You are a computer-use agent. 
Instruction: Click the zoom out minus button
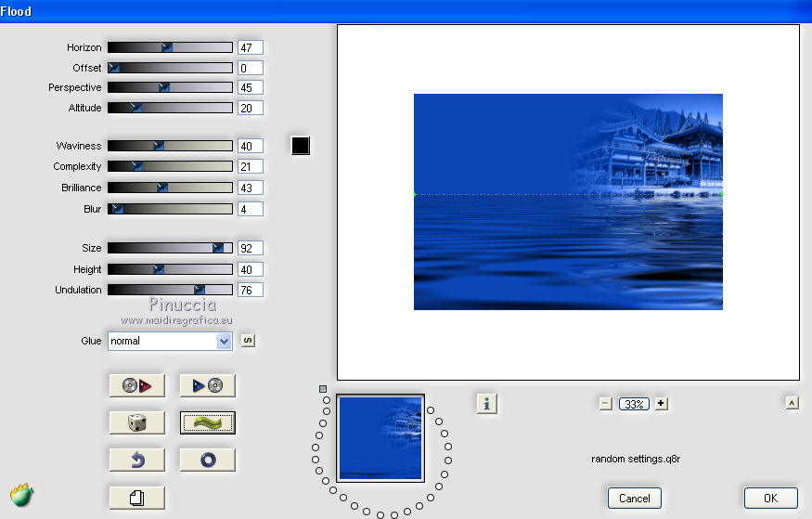pos(605,403)
